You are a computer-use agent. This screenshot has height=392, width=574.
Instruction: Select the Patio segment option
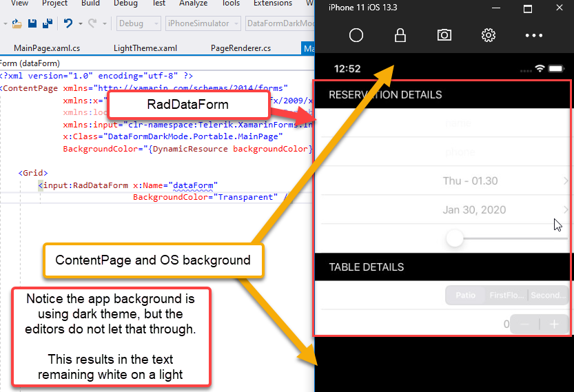(465, 296)
